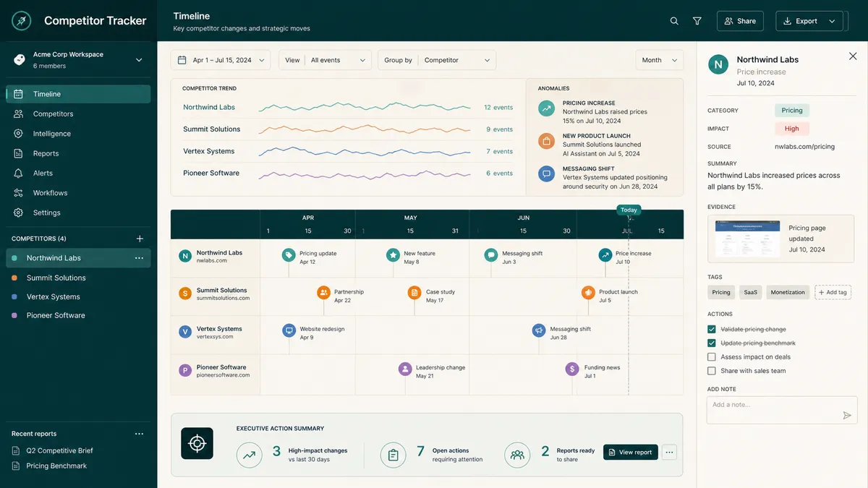Click the Pricing category badge
This screenshot has height=488, width=868.
click(792, 111)
